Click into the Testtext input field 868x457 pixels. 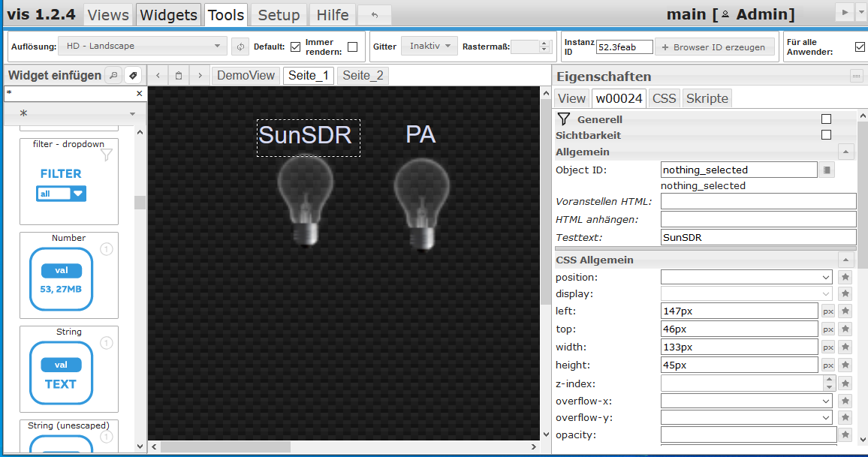pyautogui.click(x=758, y=238)
